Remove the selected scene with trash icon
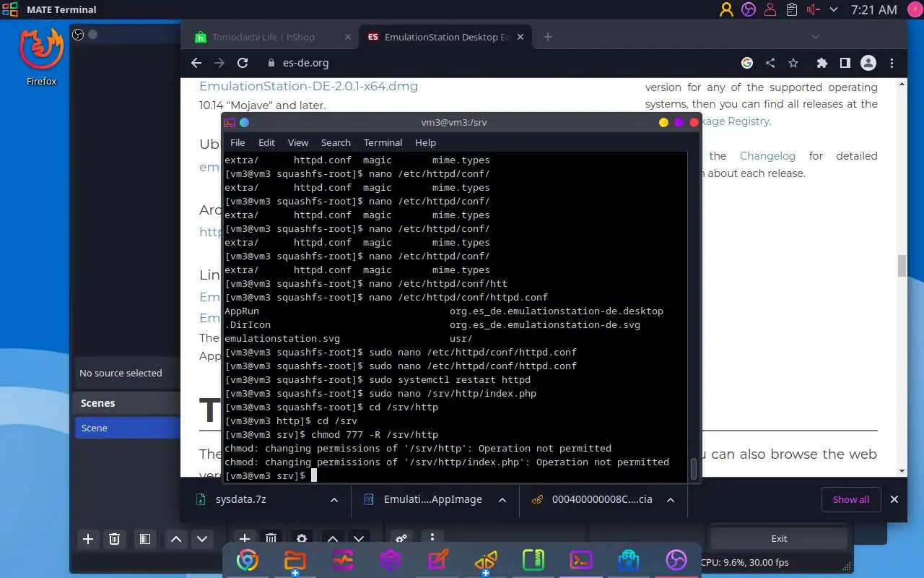 [x=114, y=538]
